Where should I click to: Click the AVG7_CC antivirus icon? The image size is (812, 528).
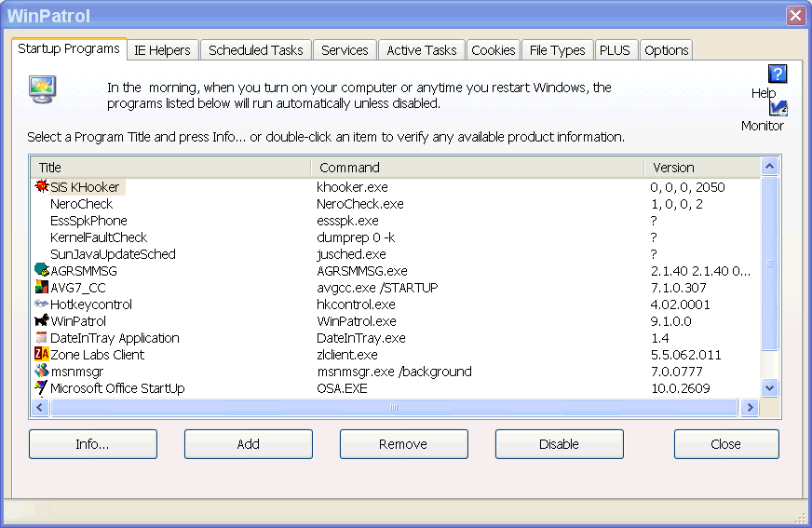(41, 287)
